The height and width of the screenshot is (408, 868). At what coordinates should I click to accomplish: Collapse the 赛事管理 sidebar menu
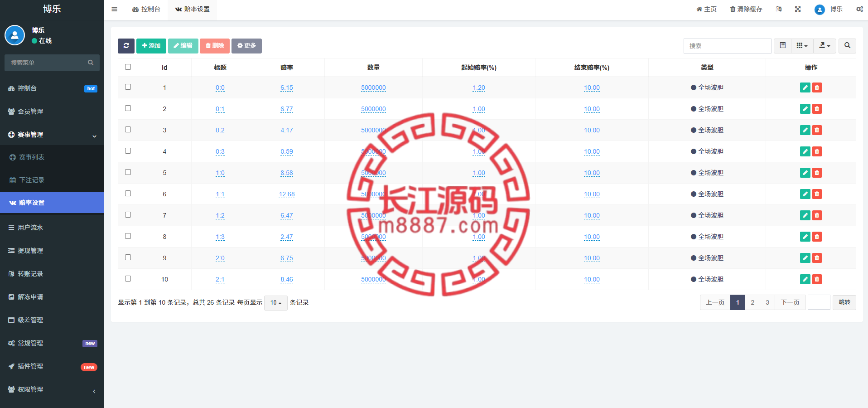tap(52, 135)
